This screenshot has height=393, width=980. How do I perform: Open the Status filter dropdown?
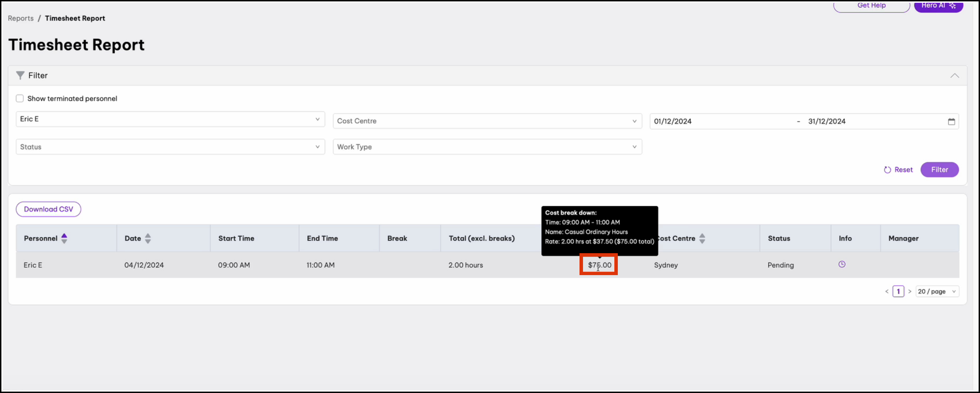pos(170,147)
